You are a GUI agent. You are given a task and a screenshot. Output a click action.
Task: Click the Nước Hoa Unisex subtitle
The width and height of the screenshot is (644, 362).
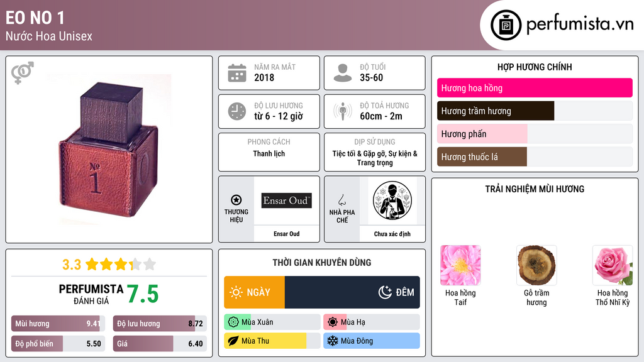(x=49, y=36)
